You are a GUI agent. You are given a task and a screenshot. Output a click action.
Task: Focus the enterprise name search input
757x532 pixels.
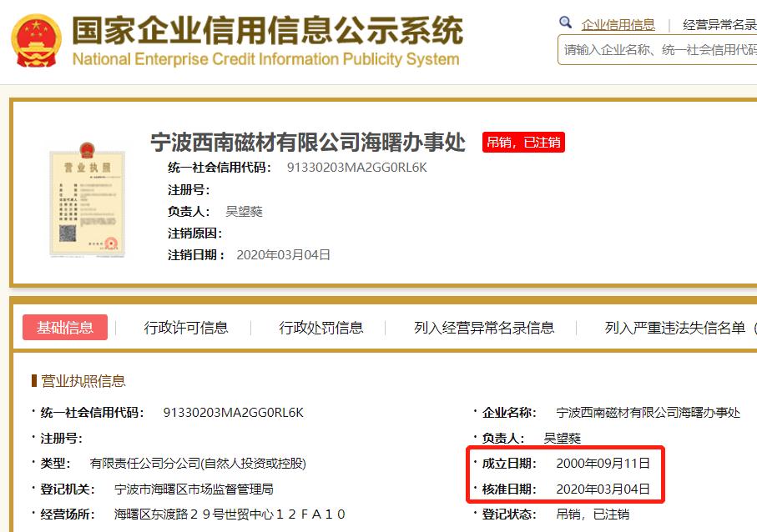659,50
